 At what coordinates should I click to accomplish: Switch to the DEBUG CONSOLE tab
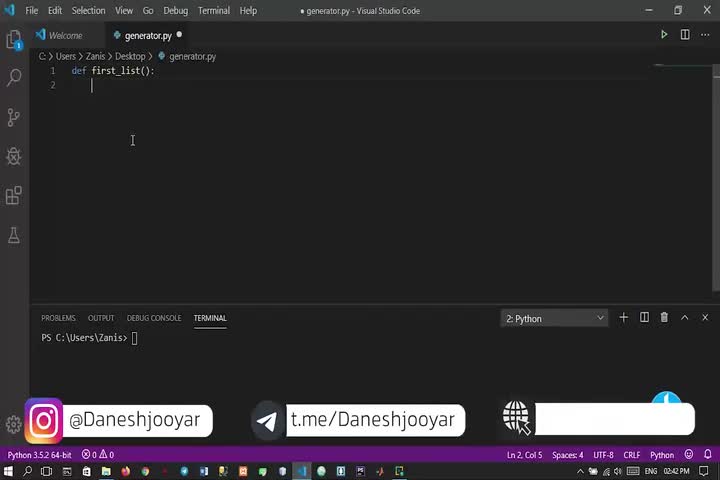coord(154,318)
